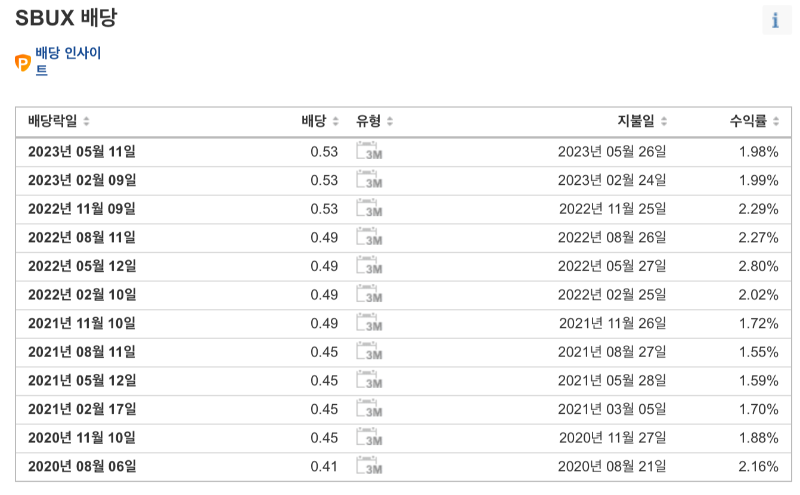This screenshot has width=800, height=495.
Task: Sort by 지불일 column arrows
Action: 664,121
